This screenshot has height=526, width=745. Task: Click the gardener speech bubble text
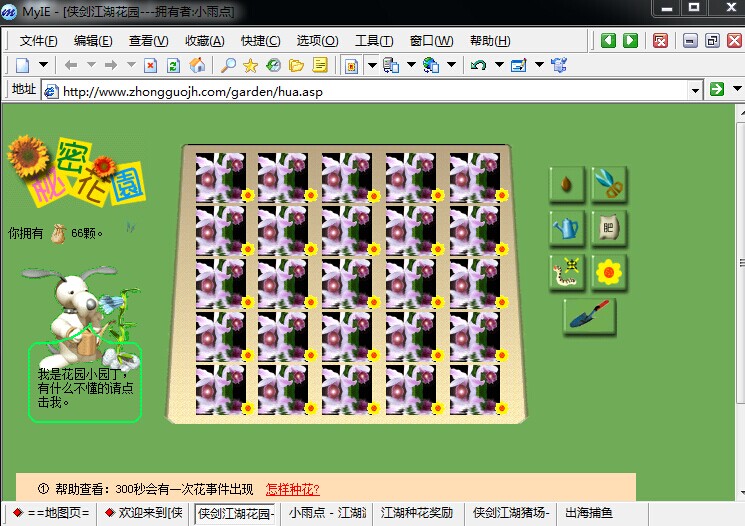[x=85, y=388]
